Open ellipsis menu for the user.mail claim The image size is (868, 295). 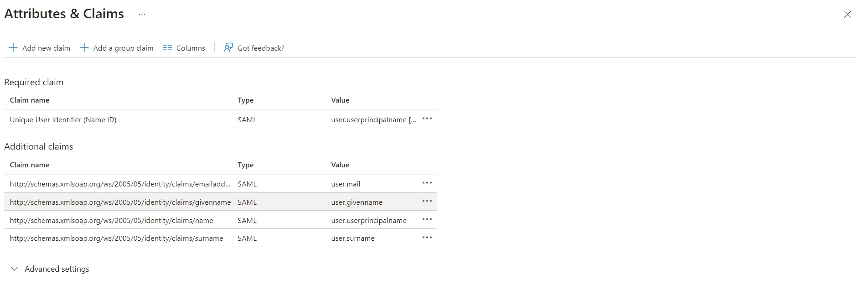(x=427, y=183)
